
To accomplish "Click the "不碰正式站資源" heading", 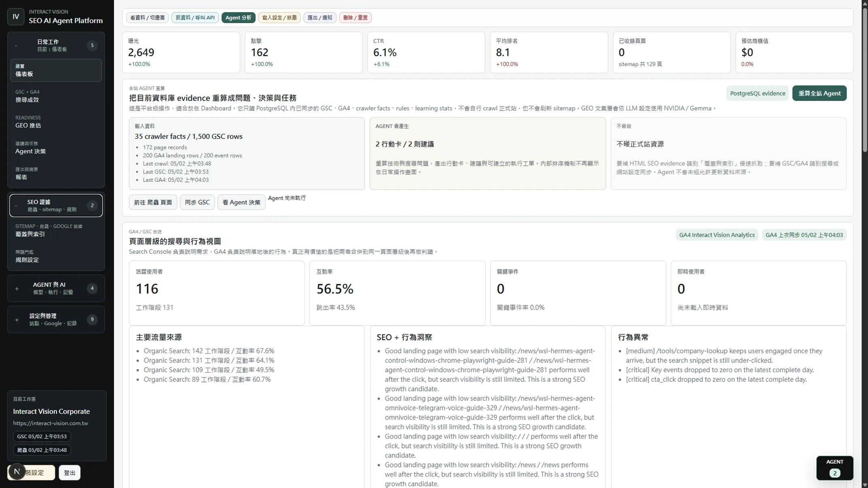I will 640,144.
